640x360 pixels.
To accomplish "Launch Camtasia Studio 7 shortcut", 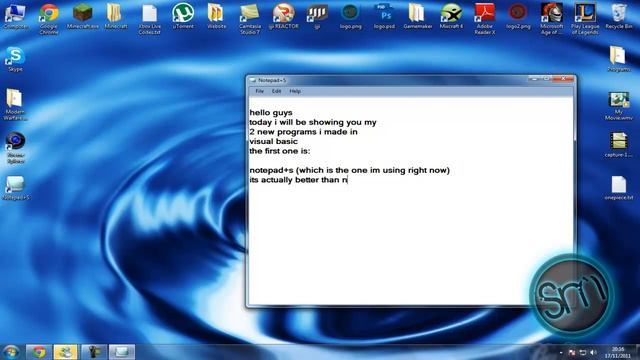I will pyautogui.click(x=250, y=18).
